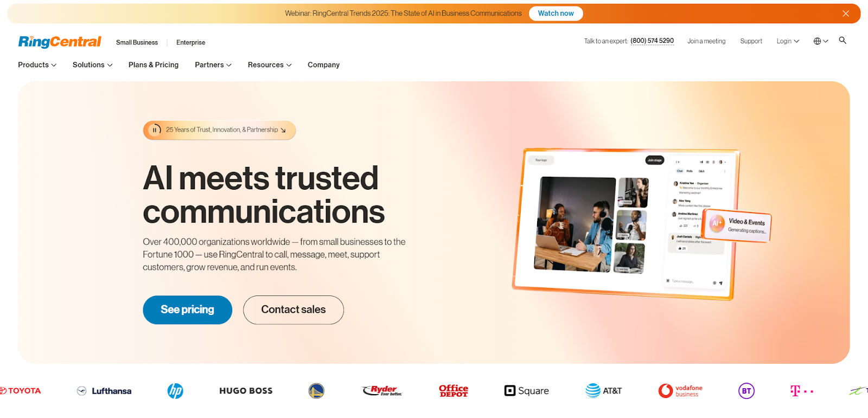868x418 pixels.
Task: Dismiss the webinar banner with X
Action: (x=846, y=14)
